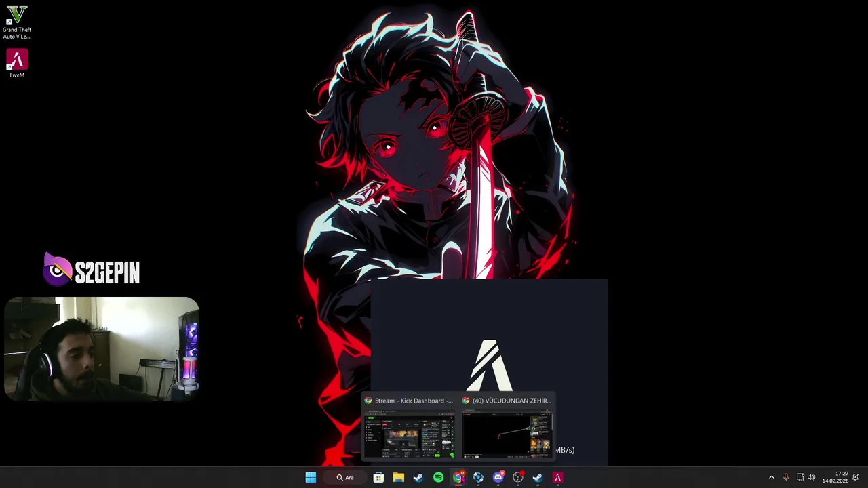Click the 'Stream - Kick Dashboard' preview title
Viewport: 868px width, 488px height.
414,401
